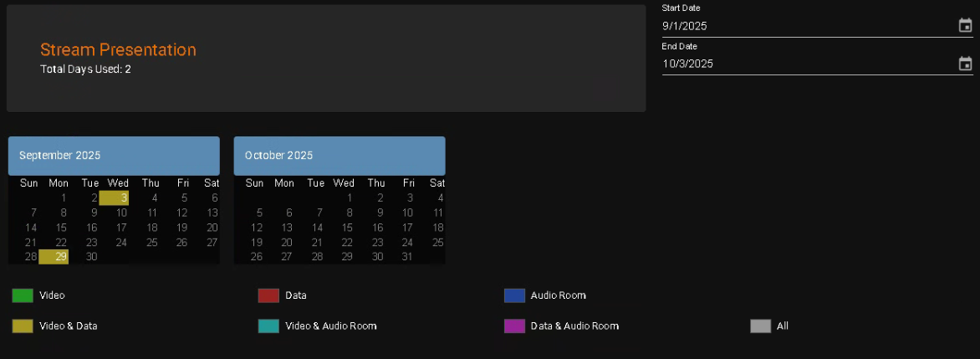The image size is (980, 359).
Task: Click the October 2025 month header
Action: pos(339,156)
